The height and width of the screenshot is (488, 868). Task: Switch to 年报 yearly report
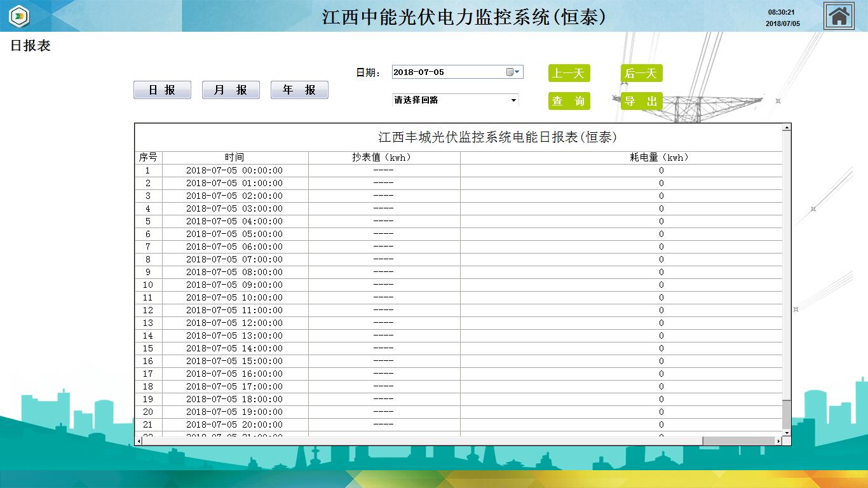[x=299, y=90]
